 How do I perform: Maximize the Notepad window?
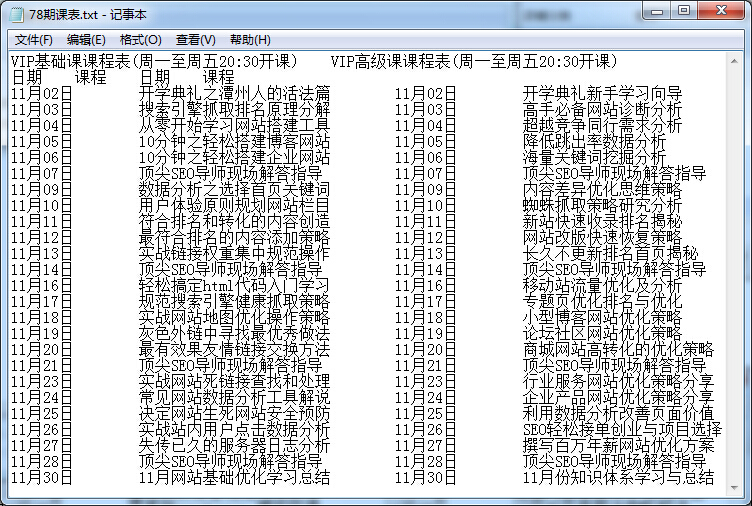(x=684, y=11)
